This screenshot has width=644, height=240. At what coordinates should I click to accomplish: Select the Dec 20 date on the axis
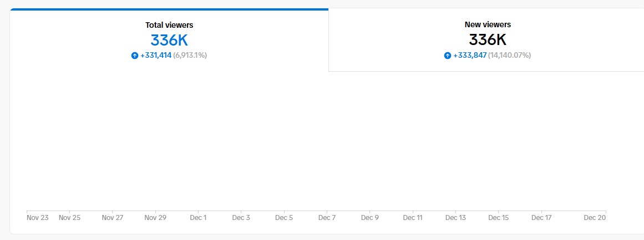click(x=595, y=218)
